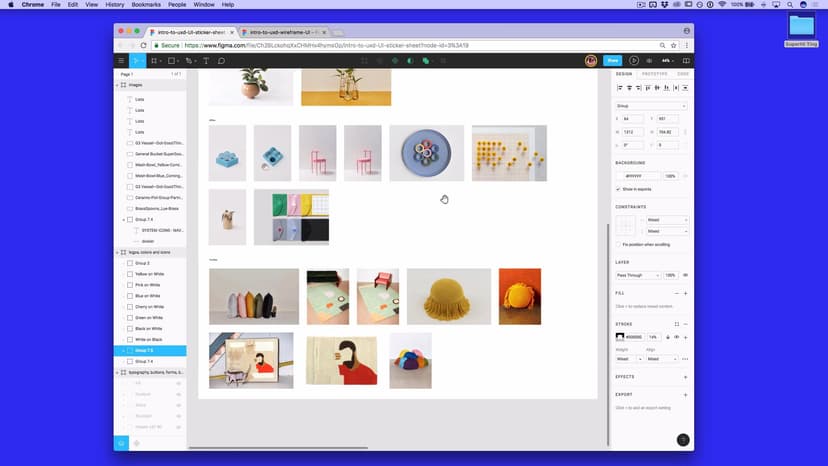Toggle the Show in exports checkbox

click(x=618, y=188)
